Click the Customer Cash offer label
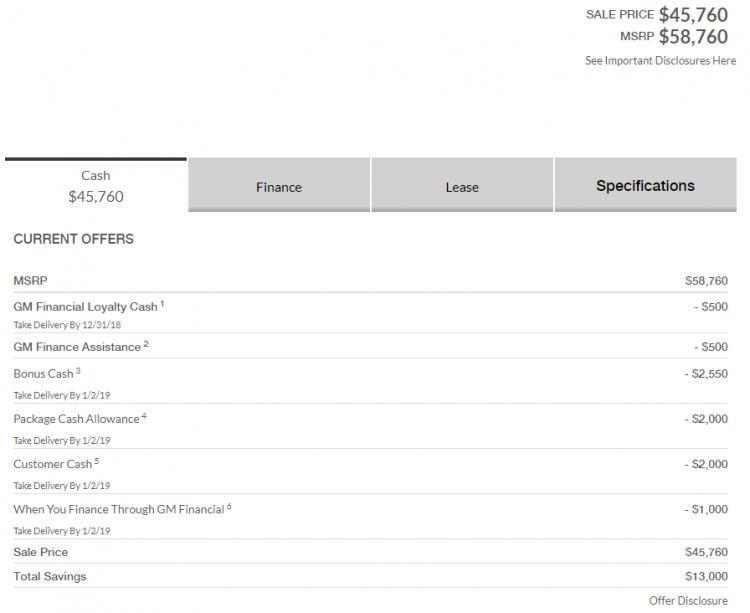 pos(53,464)
